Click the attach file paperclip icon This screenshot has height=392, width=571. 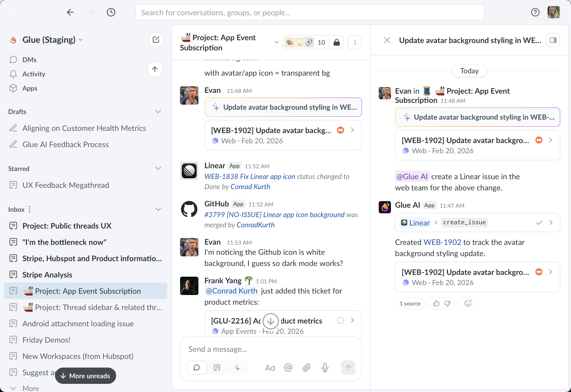tap(307, 368)
